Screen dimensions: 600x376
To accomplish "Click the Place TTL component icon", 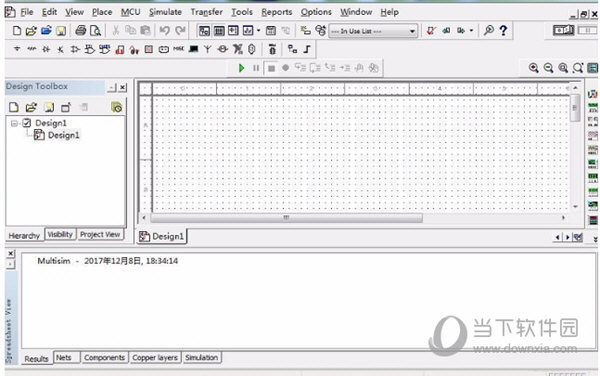I will (x=90, y=49).
